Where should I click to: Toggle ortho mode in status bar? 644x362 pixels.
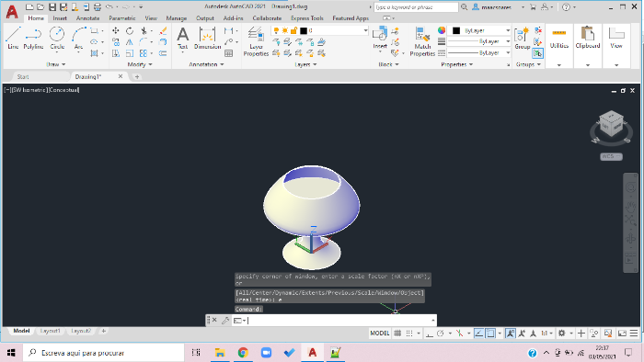pyautogui.click(x=430, y=334)
